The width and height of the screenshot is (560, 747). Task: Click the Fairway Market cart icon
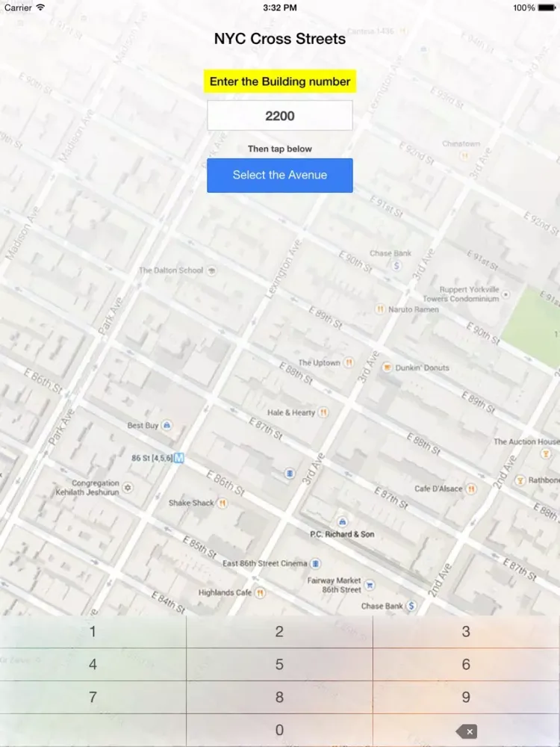coord(370,585)
